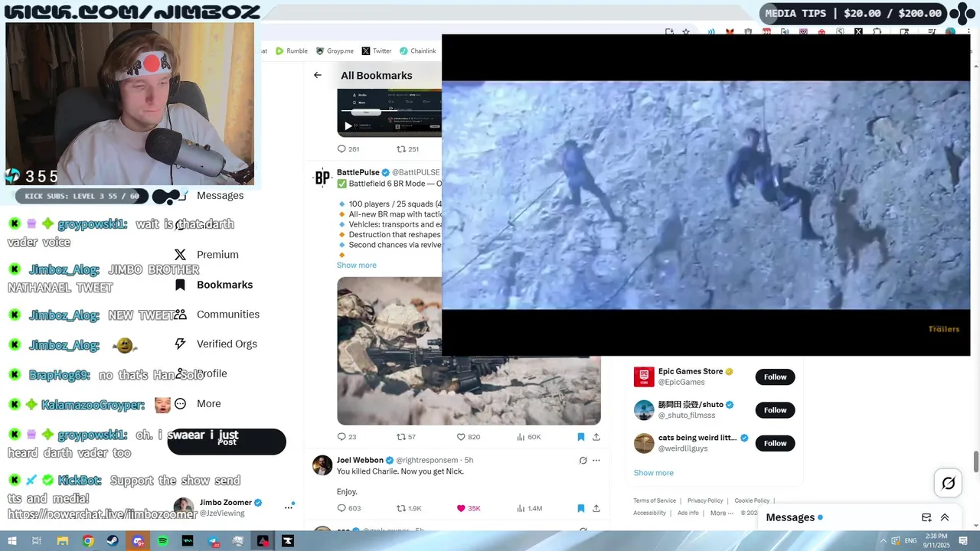Click the Communities people icon
The height and width of the screenshot is (551, 980).
[180, 315]
